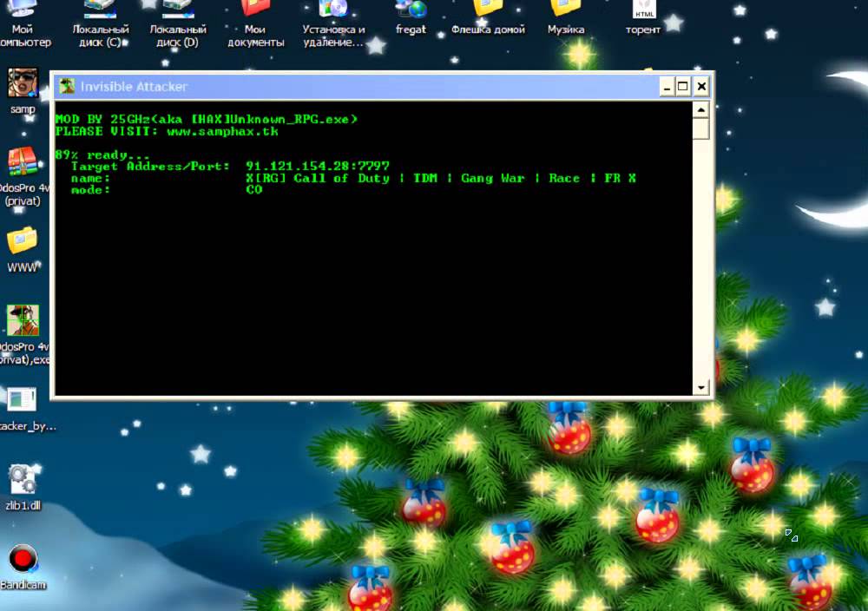Open Локальный диск (C) shortcut
The height and width of the screenshot is (611, 868).
[x=101, y=23]
